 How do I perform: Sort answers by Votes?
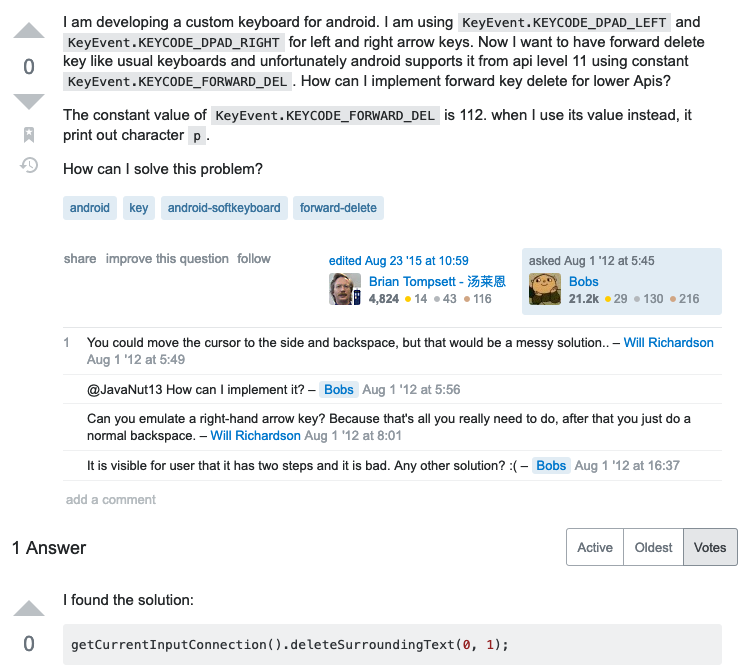(x=710, y=547)
